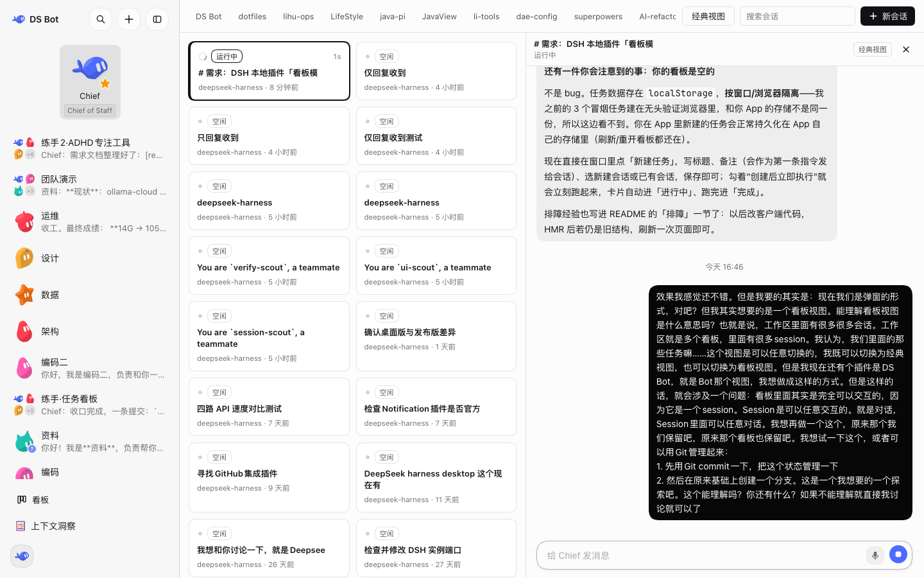Focus the 给 Chief 发消息 message input
The width and height of the screenshot is (924, 578).
coord(703,556)
